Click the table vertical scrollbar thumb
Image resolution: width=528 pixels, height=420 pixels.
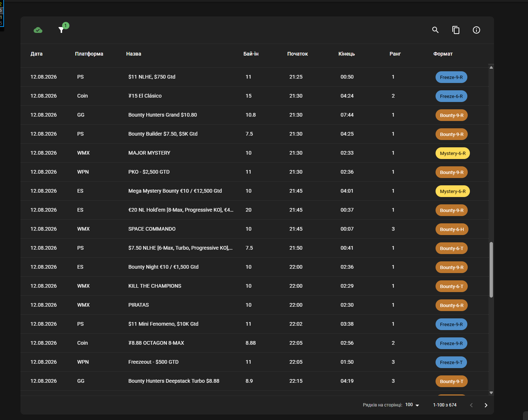[x=491, y=269]
